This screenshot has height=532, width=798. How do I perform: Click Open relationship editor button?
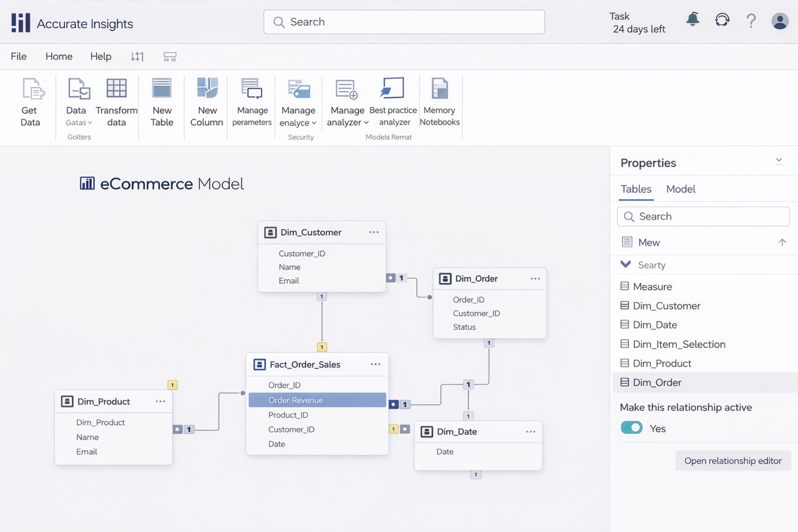pyautogui.click(x=733, y=460)
